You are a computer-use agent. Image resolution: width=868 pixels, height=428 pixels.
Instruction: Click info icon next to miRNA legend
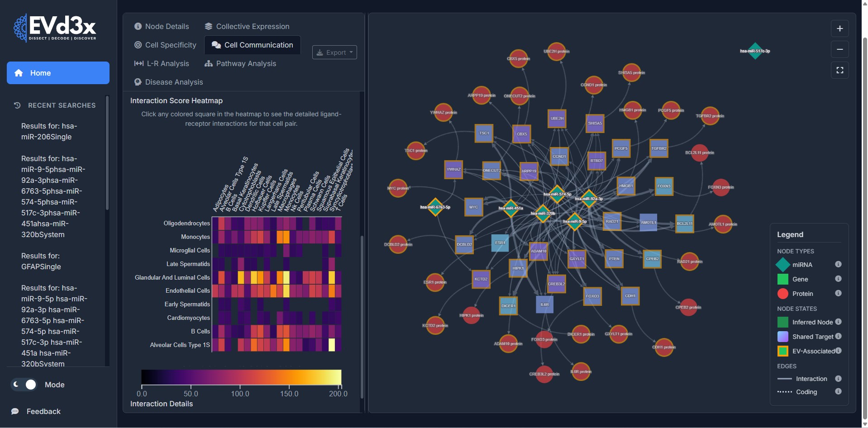point(838,264)
